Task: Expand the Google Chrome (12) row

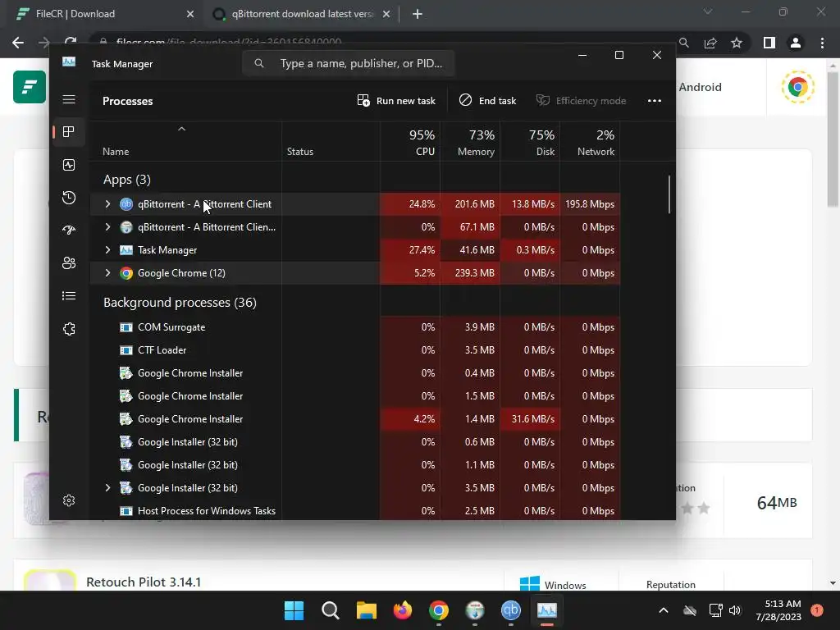Action: [x=107, y=273]
